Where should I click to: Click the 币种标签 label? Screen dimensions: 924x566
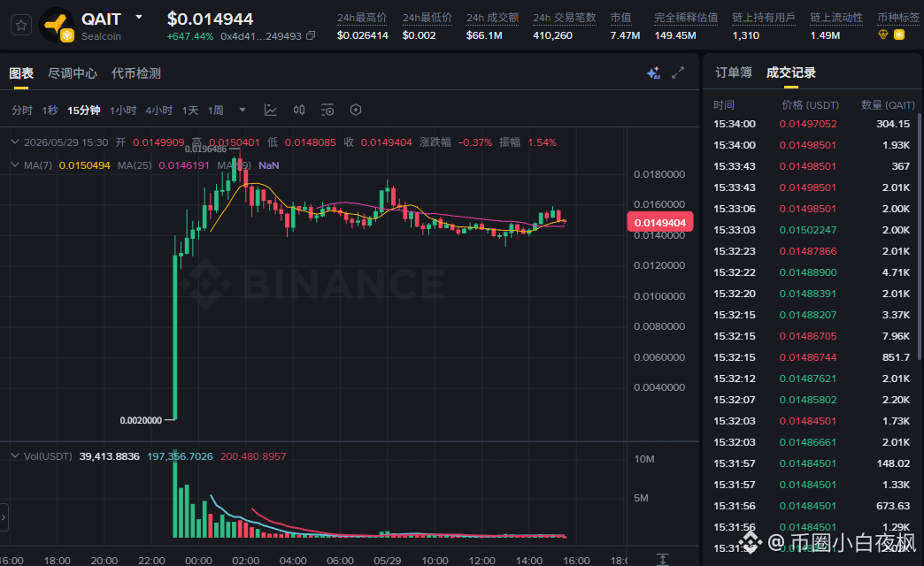[x=898, y=18]
